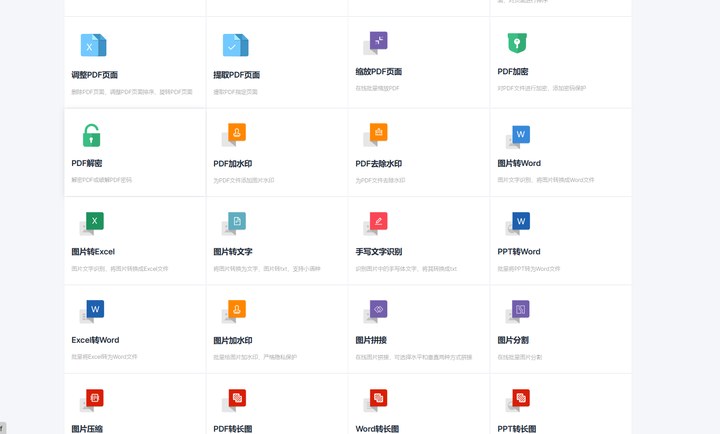720x434 pixels.
Task: Select the purple 缩放PDF页面 shrink icon
Action: (x=375, y=43)
